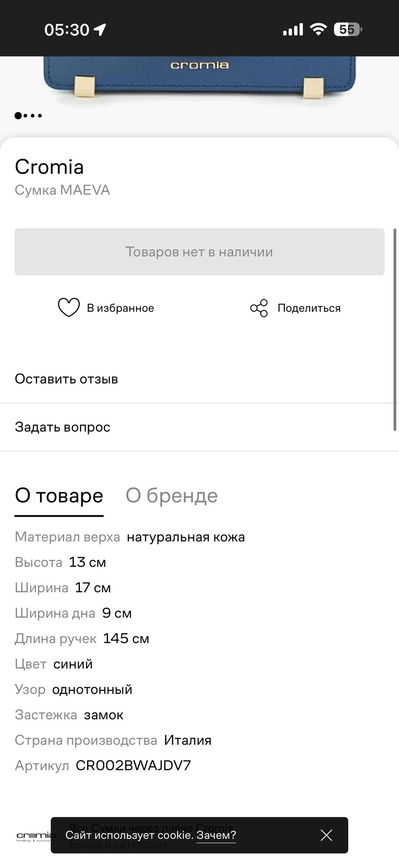Tap 'Товаров нет в наличии' button
The width and height of the screenshot is (399, 868).
point(199,252)
